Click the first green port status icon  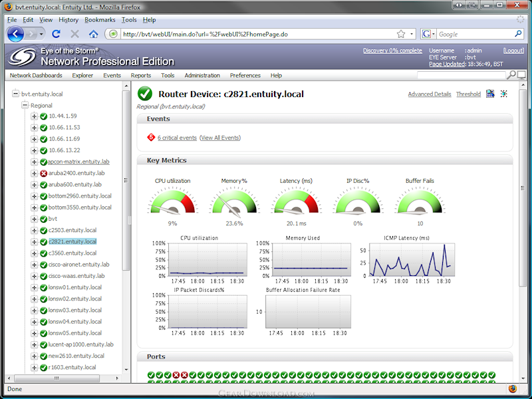click(x=152, y=375)
